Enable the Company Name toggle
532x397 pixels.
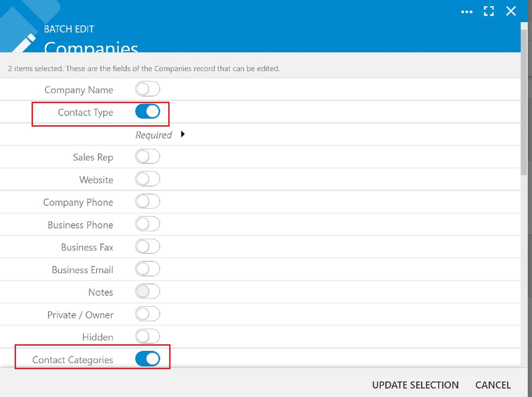click(148, 89)
